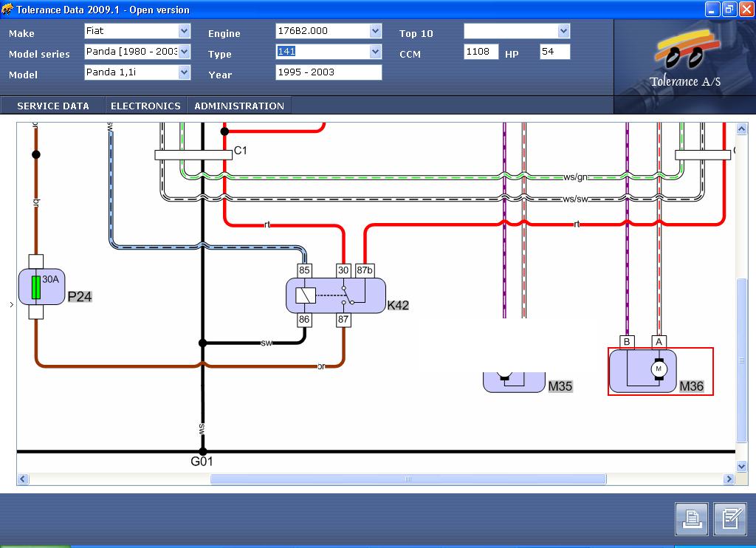Click the K42 relay label text
The width and height of the screenshot is (756, 548).
coord(398,305)
